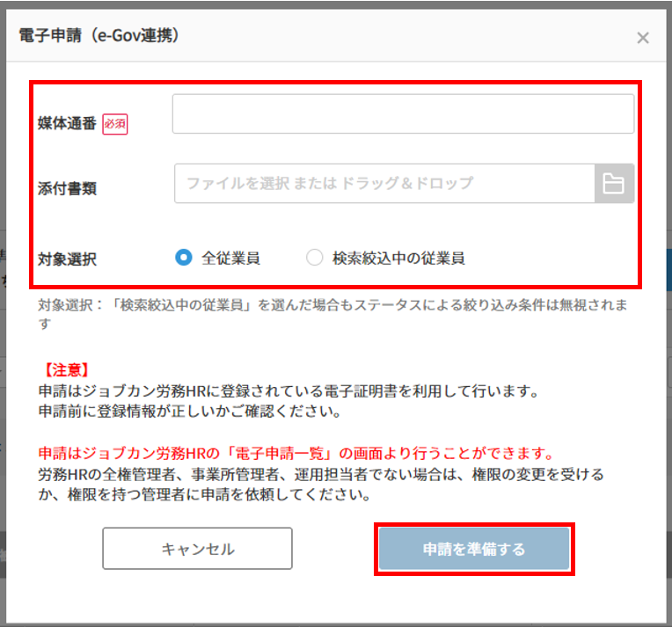Close the 電子申請 dialog with X
This screenshot has height=627, width=672.
pos(643,38)
